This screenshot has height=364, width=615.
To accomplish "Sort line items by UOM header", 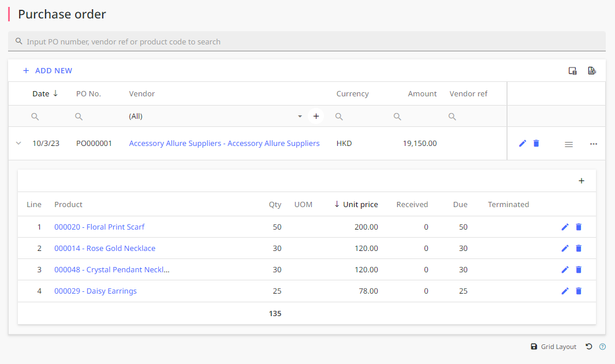I will tap(303, 205).
